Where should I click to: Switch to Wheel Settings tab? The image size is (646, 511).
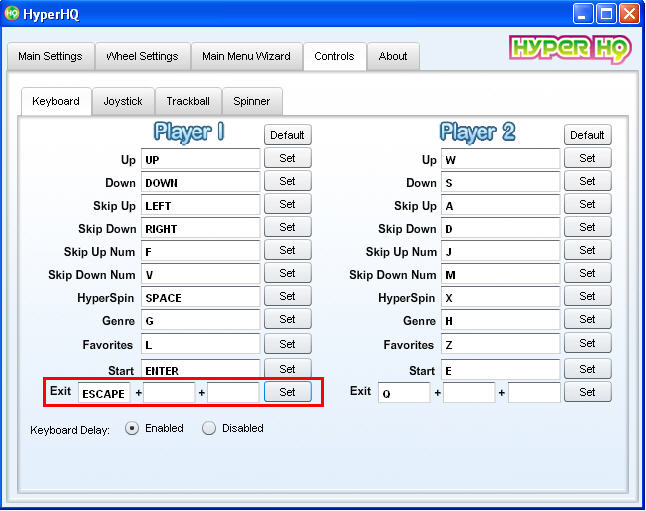pos(142,56)
